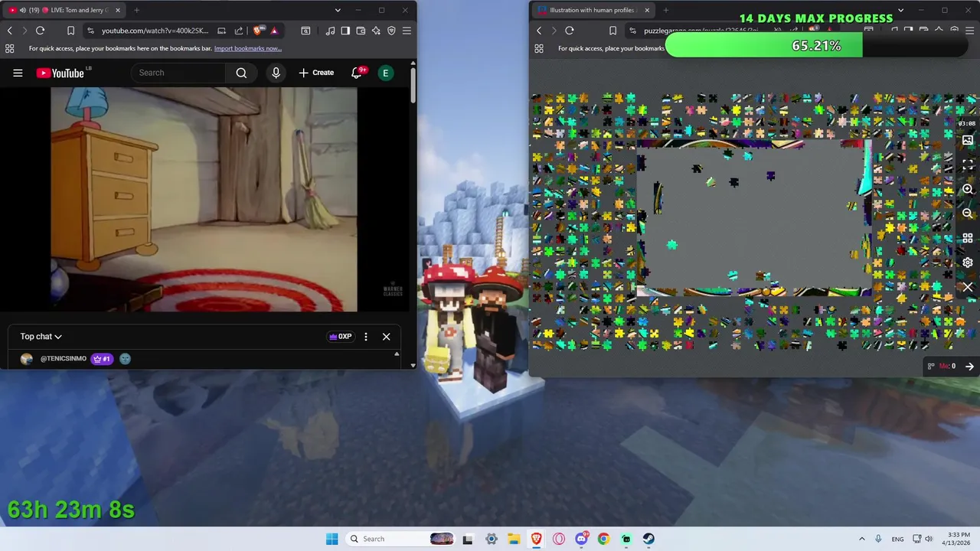Screen dimensions: 980x551
Task: Open browser main menu in YouTube window
Action: (x=407, y=31)
